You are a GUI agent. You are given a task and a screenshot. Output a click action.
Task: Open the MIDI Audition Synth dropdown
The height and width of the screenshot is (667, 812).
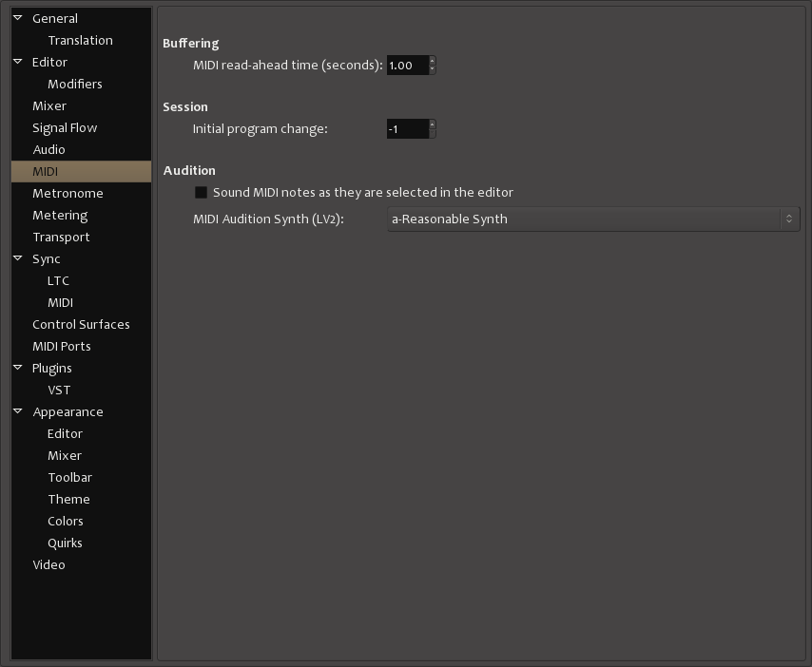click(x=593, y=219)
